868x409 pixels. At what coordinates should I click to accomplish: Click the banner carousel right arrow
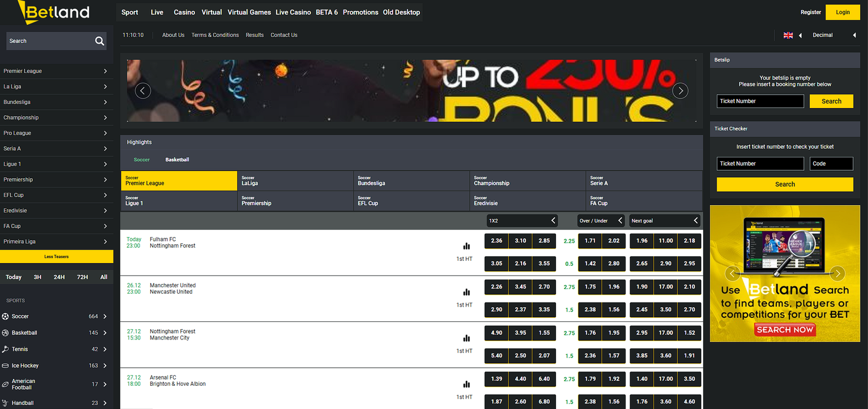point(680,91)
